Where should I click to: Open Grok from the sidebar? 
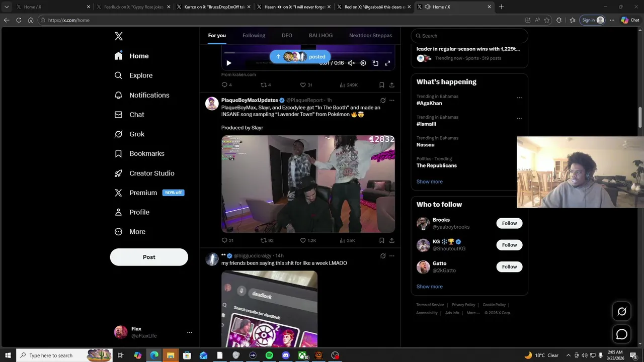(130, 134)
